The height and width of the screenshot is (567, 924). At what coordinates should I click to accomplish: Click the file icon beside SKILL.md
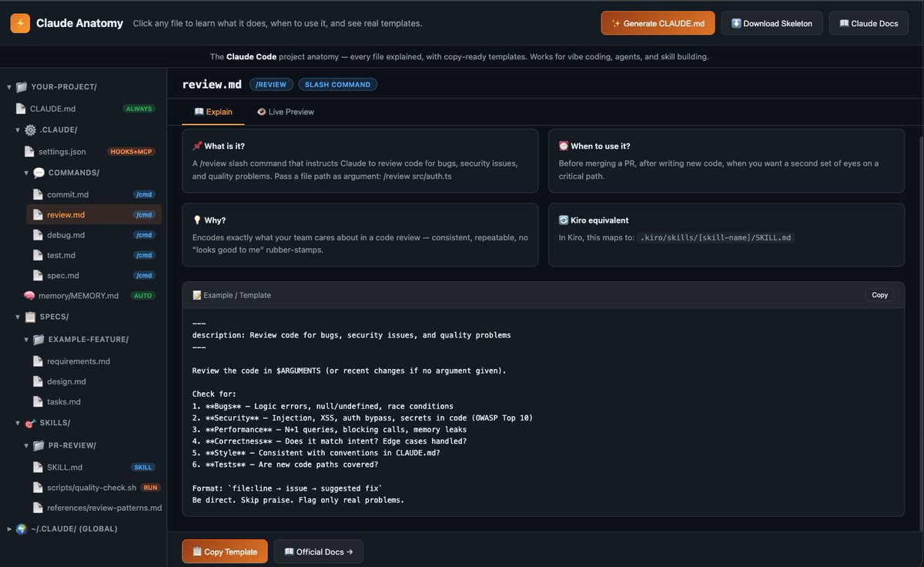[x=38, y=468]
